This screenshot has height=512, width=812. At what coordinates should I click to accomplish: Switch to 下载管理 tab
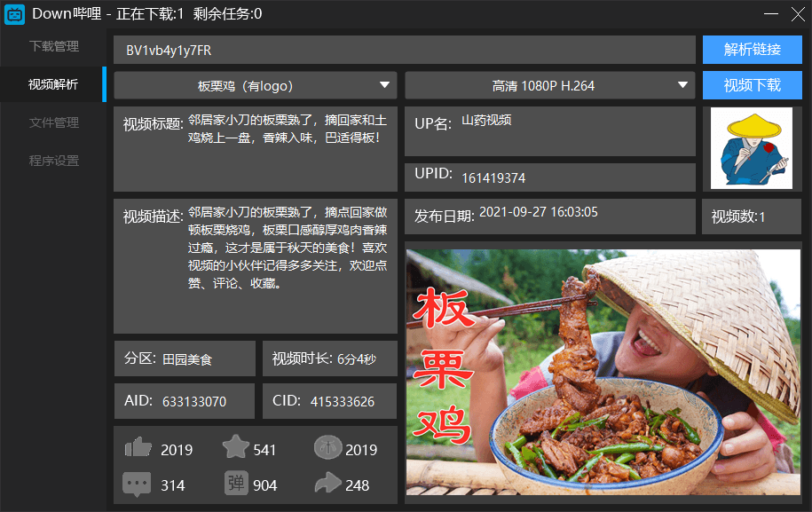click(53, 46)
